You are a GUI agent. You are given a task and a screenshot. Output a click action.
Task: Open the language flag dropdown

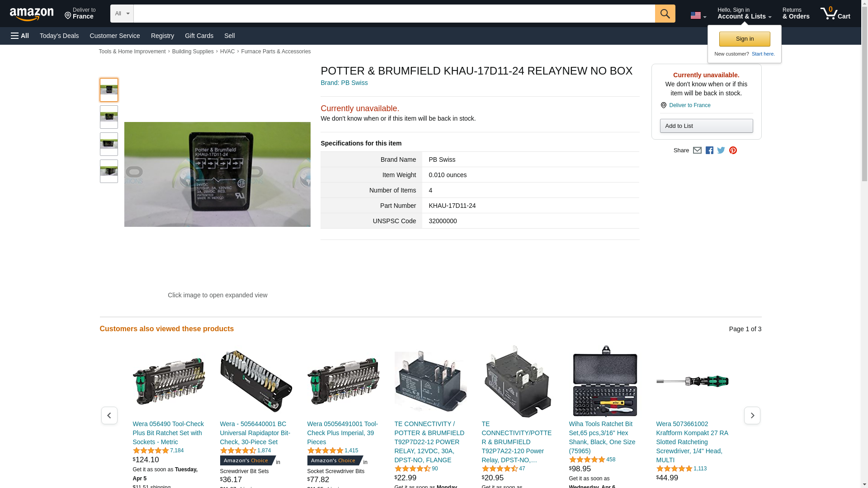[x=698, y=16]
